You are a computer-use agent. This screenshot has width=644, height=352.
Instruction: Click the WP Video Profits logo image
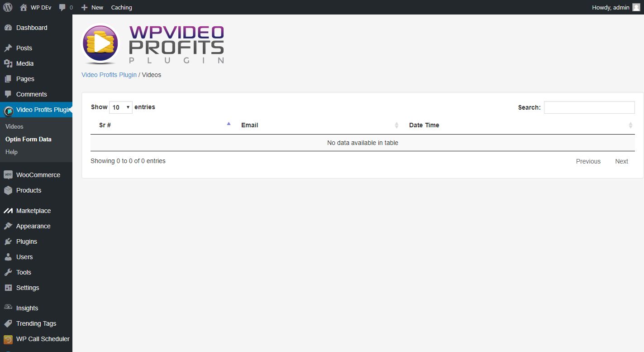click(153, 44)
